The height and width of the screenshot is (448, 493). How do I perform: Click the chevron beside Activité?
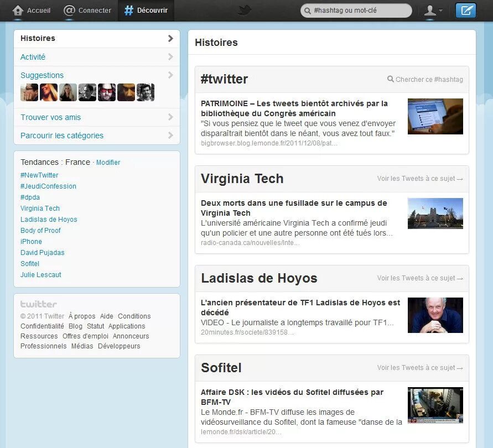click(170, 57)
